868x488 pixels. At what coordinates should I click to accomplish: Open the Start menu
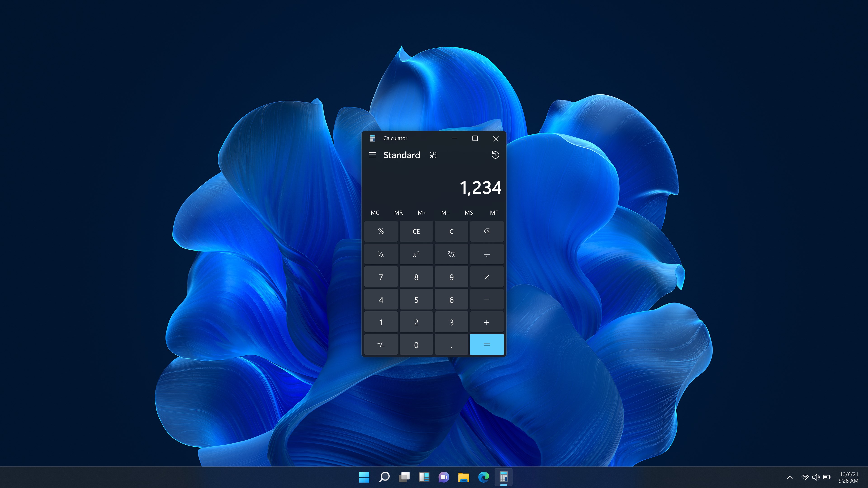[x=364, y=477]
